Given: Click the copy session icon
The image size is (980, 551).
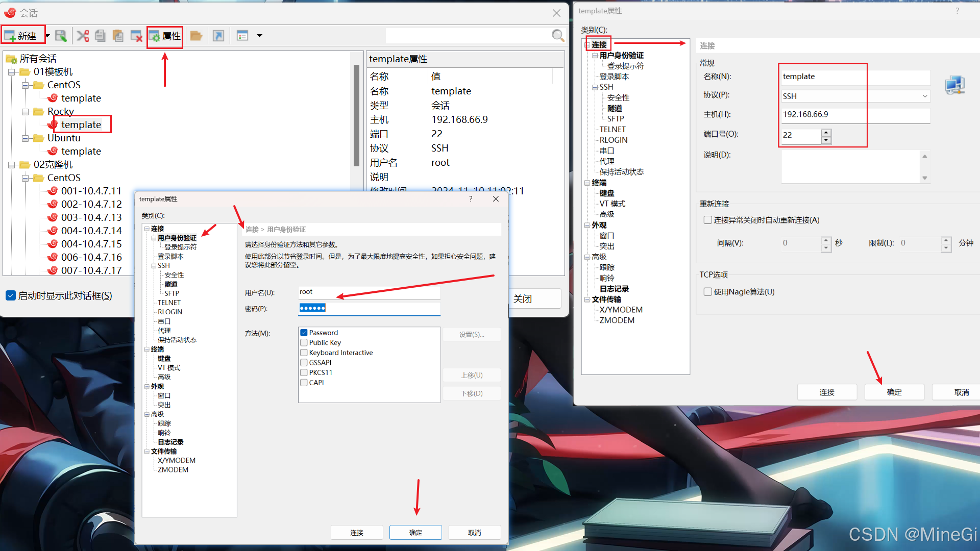Looking at the screenshot, I should 100,36.
